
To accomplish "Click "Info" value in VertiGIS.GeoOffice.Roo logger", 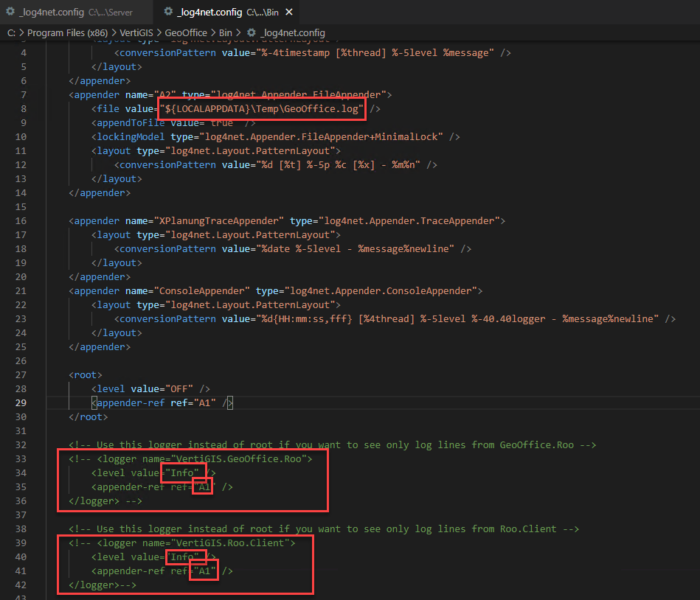I will [x=180, y=472].
